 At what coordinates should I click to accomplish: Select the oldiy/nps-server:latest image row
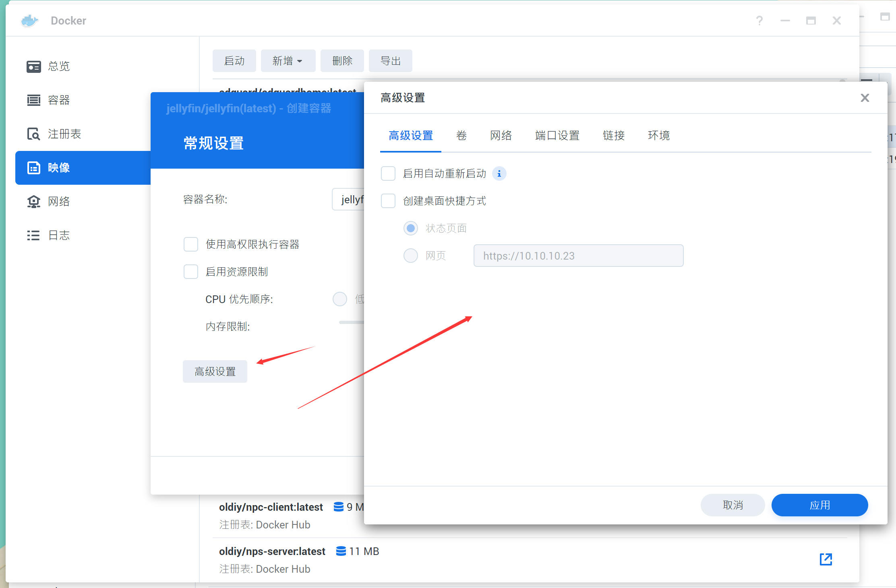pyautogui.click(x=530, y=560)
